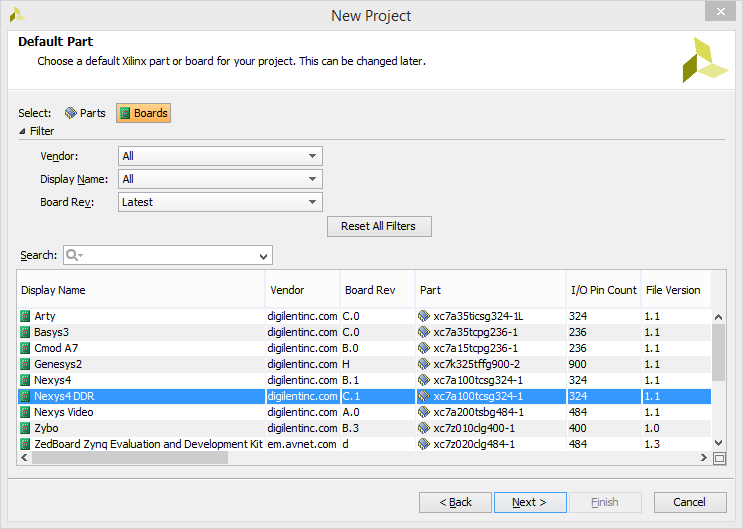Sort by Part column header
Image resolution: width=743 pixels, height=529 pixels.
490,290
